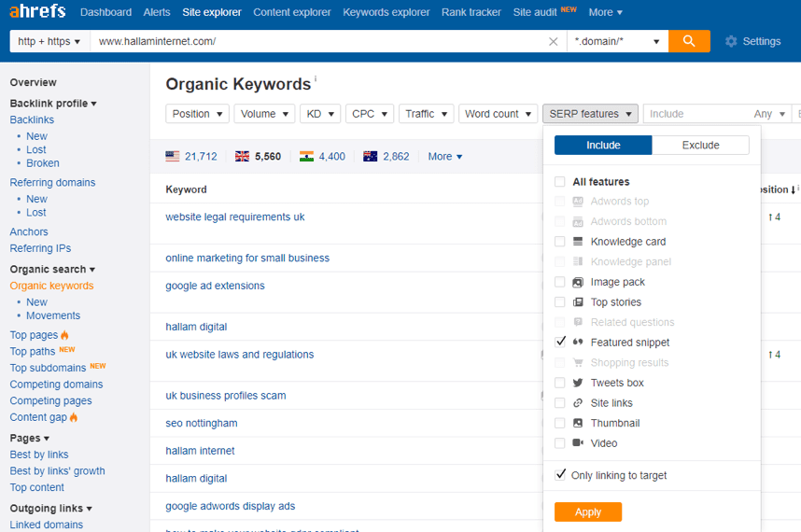
Task: Select the US flag country icon
Action: point(173,156)
